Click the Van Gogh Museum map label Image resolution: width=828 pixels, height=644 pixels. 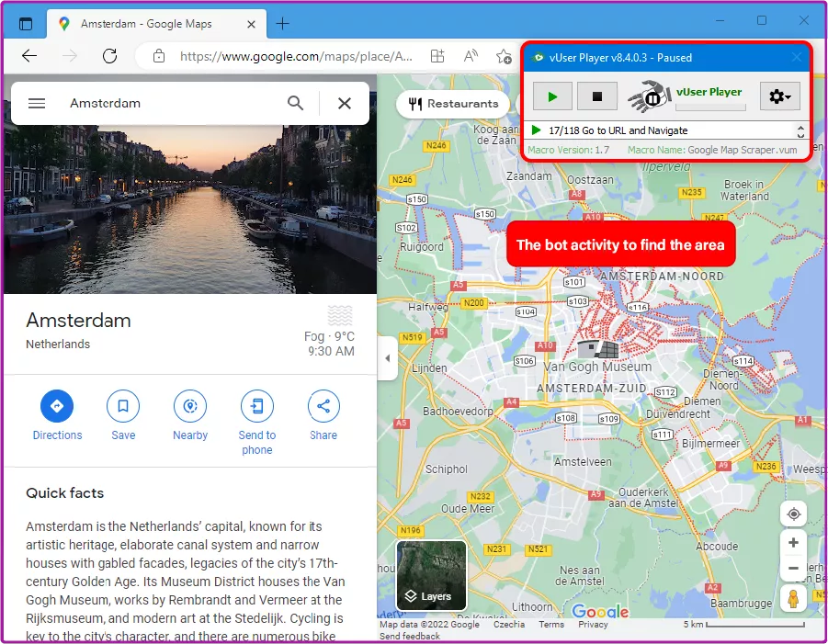point(597,367)
